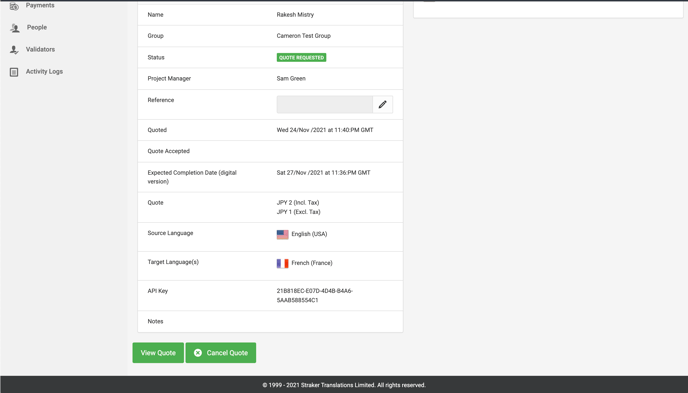Viewport: 688px width, 393px height.
Task: Click the Straker Translations copyright footer text
Action: click(x=344, y=385)
